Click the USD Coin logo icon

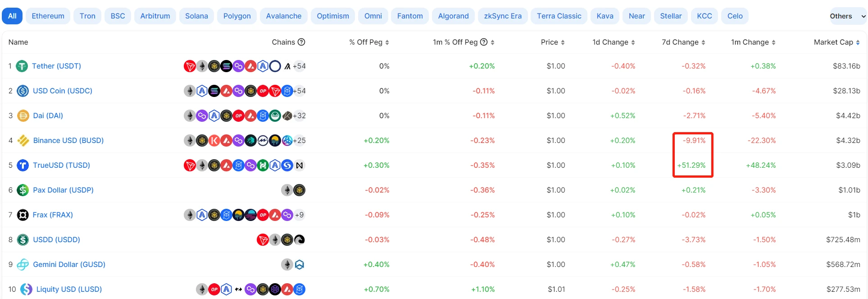pyautogui.click(x=23, y=91)
